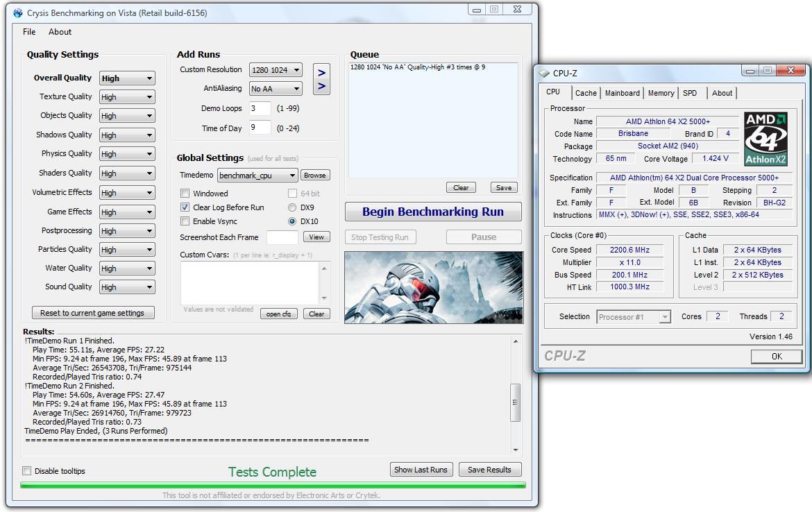Image resolution: width=812 pixels, height=512 pixels.
Task: Toggle the Windowed checkbox
Action: (185, 193)
